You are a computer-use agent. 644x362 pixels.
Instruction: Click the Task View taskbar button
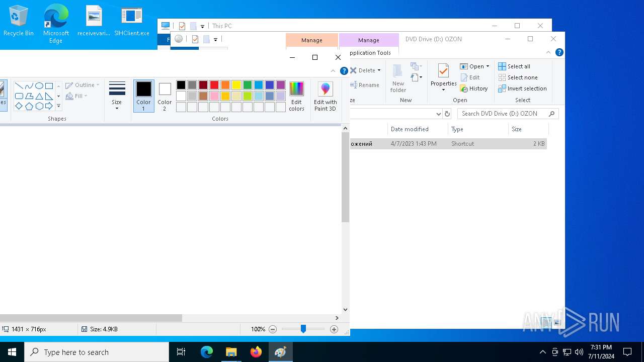(x=181, y=352)
